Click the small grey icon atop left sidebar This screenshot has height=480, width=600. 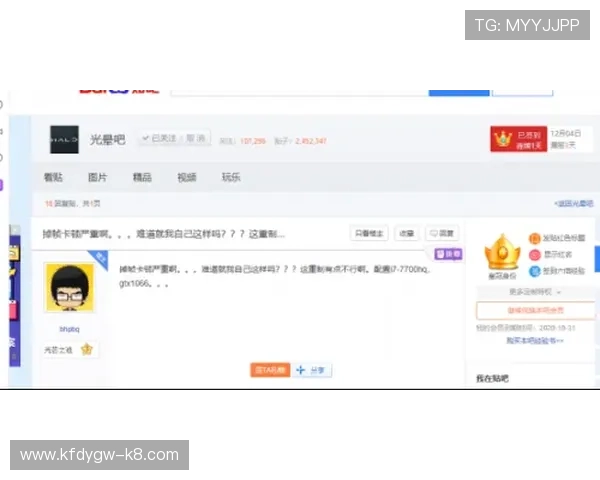click(x=15, y=230)
